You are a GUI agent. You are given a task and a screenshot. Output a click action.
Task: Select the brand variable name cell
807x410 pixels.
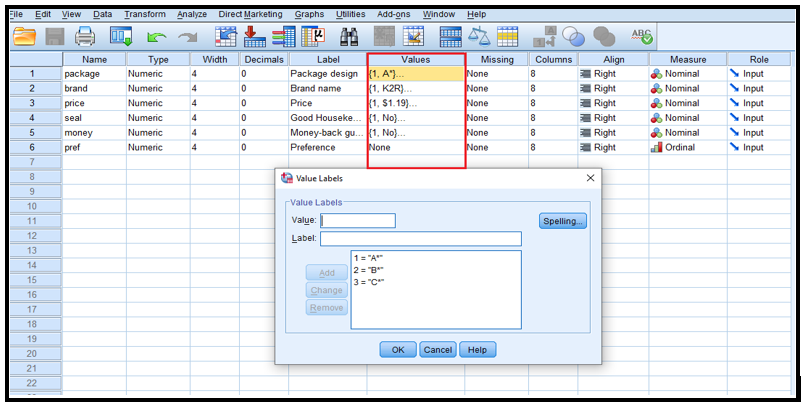click(x=94, y=88)
